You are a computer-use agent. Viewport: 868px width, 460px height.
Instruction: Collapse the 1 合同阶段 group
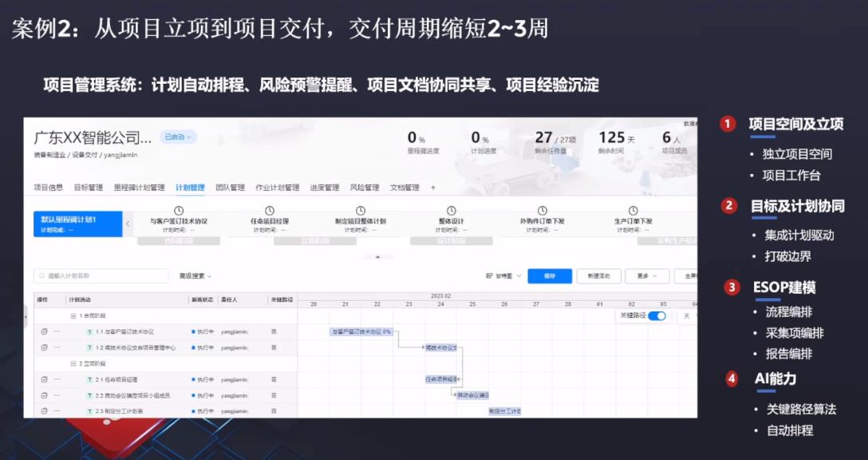(x=73, y=316)
